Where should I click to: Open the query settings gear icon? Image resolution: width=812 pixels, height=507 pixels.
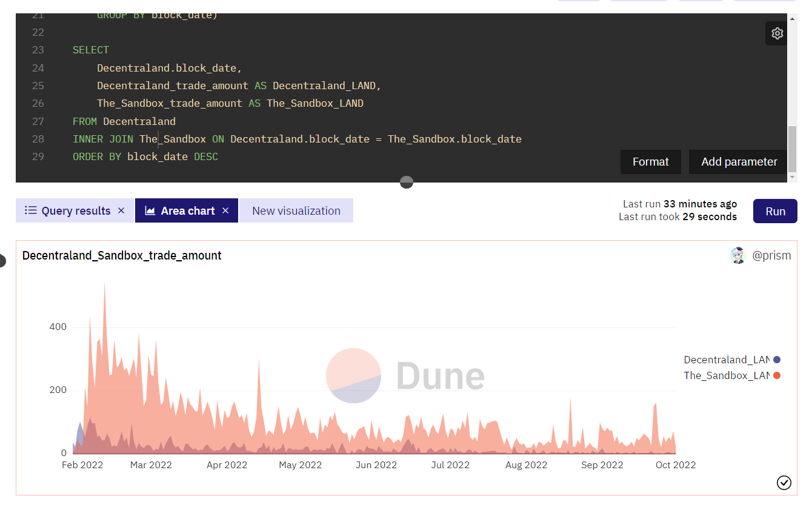coord(776,33)
